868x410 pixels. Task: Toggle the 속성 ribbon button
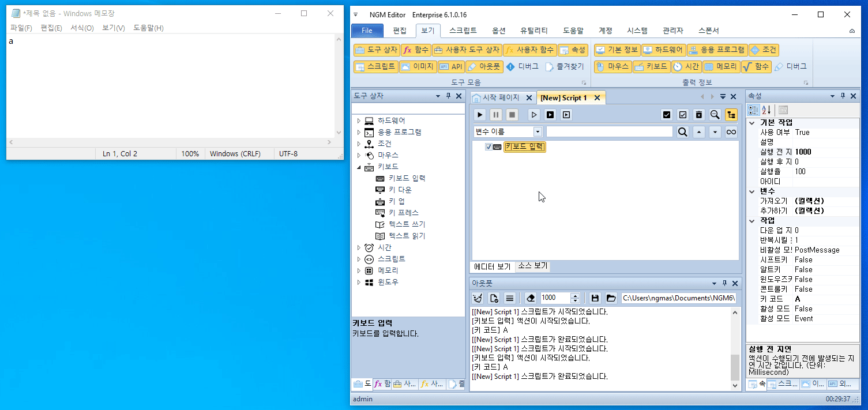coord(573,50)
